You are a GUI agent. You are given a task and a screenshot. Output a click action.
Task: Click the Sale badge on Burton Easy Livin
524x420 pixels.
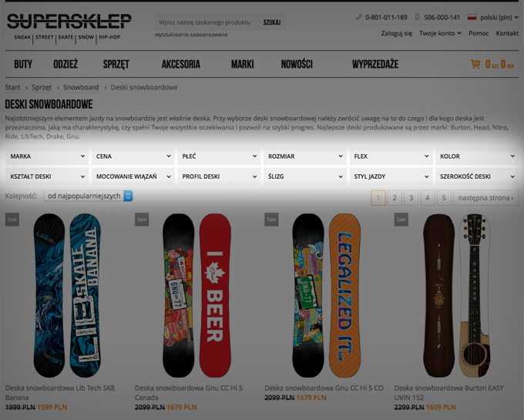coord(401,220)
